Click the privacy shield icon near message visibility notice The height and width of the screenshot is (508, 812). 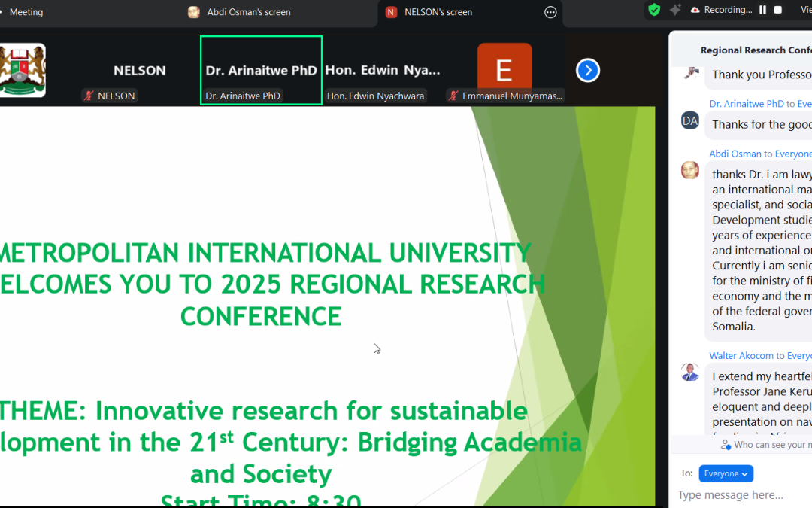(x=726, y=445)
